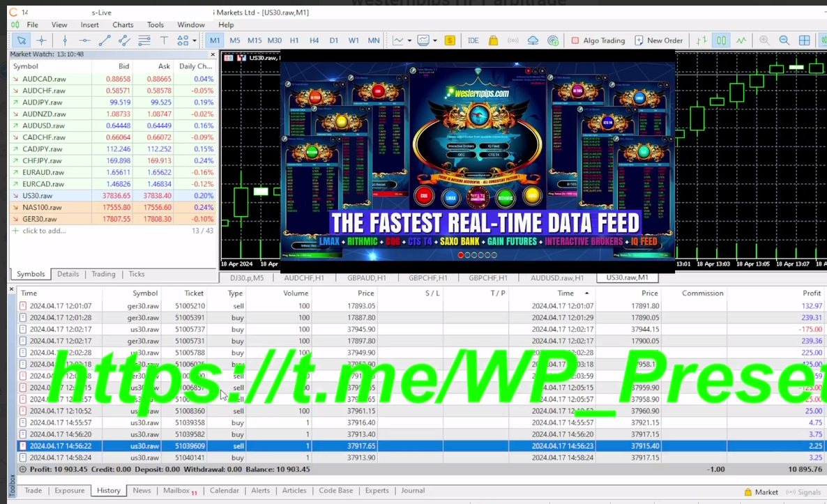Click 'click to add...' symbol field
This screenshot has width=827, height=504.
point(45,231)
